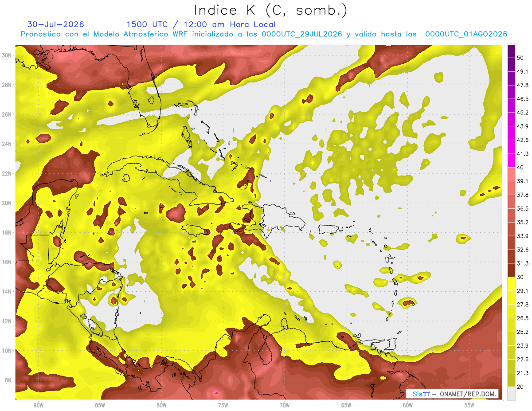Viewport: 532px width, 411px height.
Task: Click the "41.3" color scale value
Action: tap(522, 154)
